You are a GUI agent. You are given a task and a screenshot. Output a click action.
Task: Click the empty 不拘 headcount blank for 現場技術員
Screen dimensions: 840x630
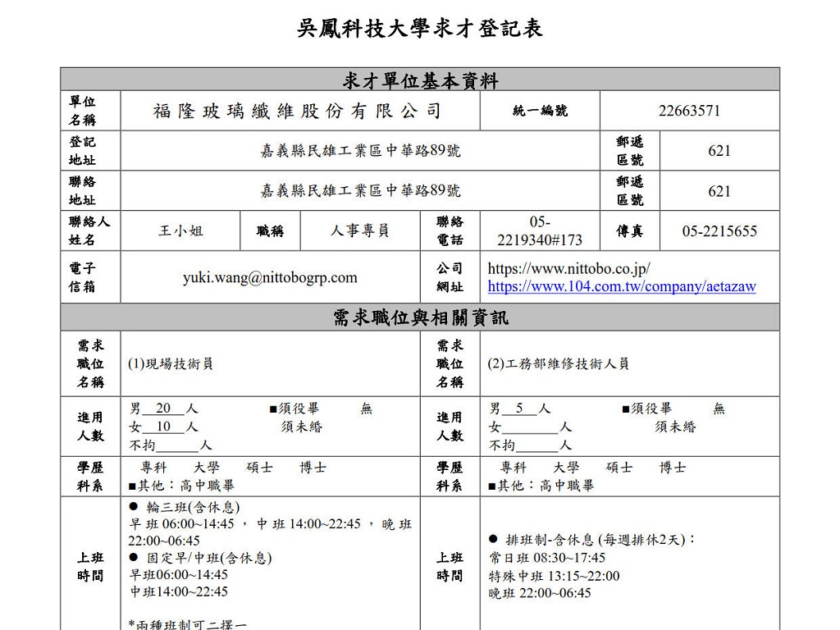click(x=177, y=445)
